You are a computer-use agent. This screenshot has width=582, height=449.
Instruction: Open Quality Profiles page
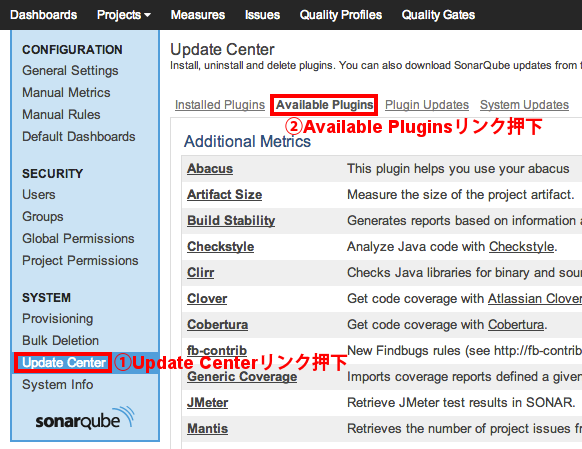coord(341,15)
